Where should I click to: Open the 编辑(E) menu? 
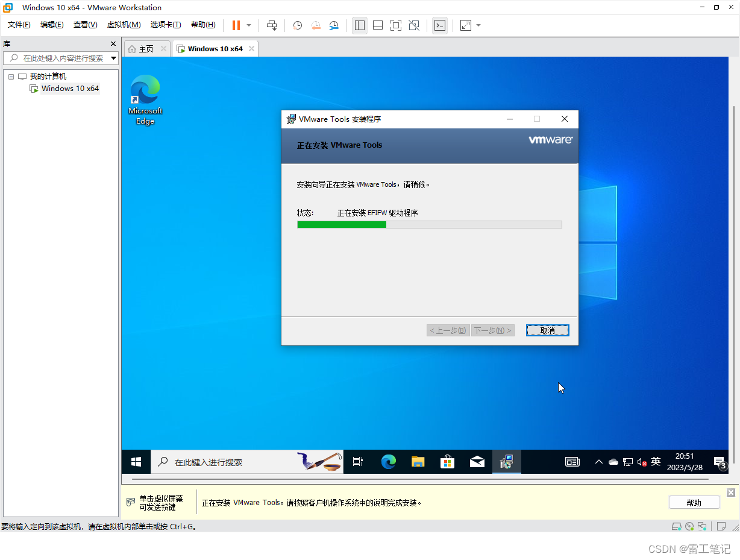tap(52, 25)
